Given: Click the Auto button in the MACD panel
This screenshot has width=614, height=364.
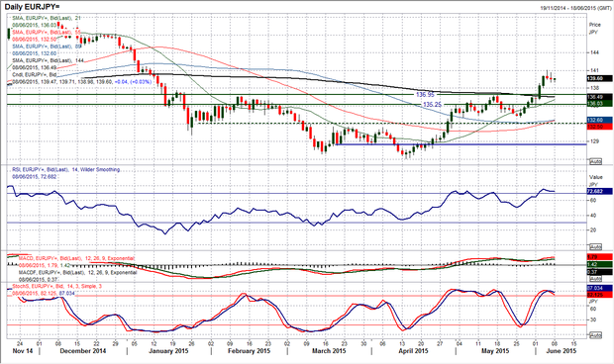Looking at the screenshot, I should click(595, 279).
